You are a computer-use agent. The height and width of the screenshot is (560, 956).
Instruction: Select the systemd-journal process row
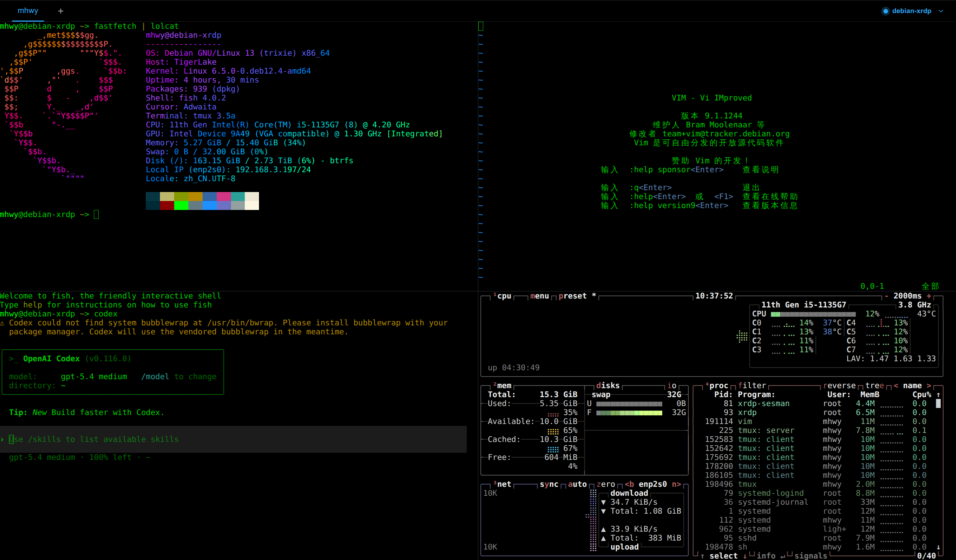[x=815, y=502]
